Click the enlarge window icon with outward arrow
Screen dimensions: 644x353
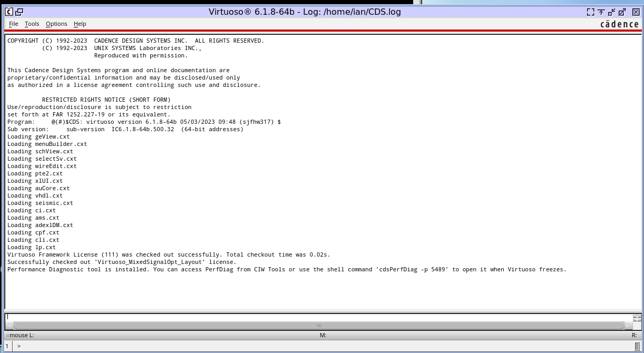(622, 12)
